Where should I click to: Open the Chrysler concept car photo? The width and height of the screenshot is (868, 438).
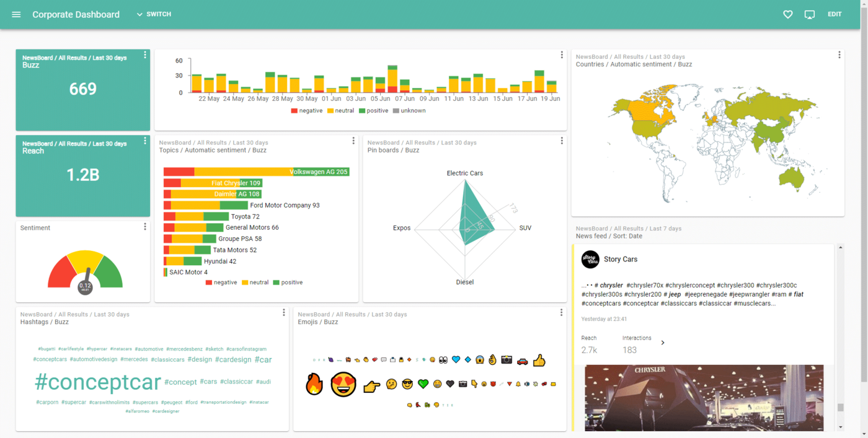pos(704,398)
